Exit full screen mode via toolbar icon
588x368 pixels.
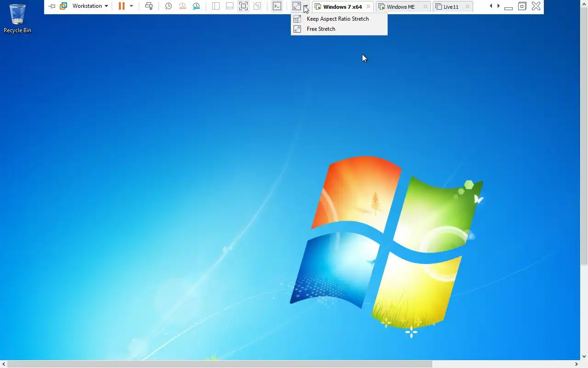tap(243, 6)
